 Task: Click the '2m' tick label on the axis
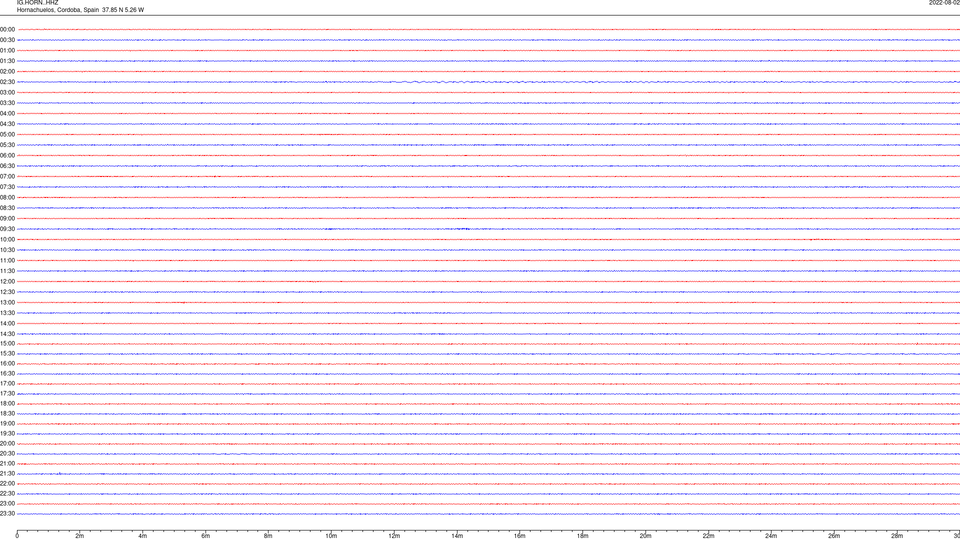[x=80, y=536]
